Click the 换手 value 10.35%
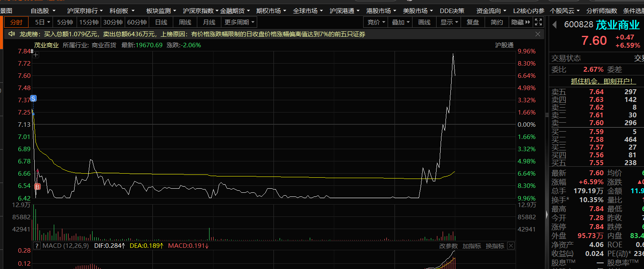The image size is (644, 269). tap(591, 200)
